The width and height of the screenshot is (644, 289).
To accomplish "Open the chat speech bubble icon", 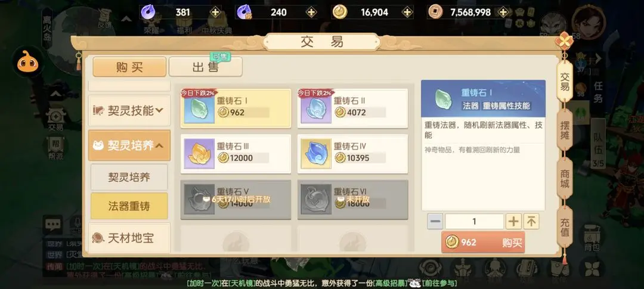I will tap(53, 225).
